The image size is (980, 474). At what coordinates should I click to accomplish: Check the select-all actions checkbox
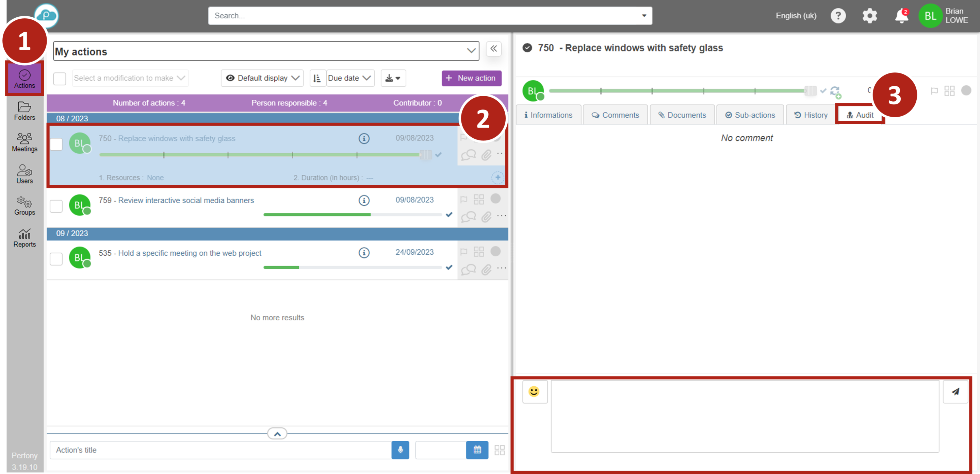click(x=60, y=78)
